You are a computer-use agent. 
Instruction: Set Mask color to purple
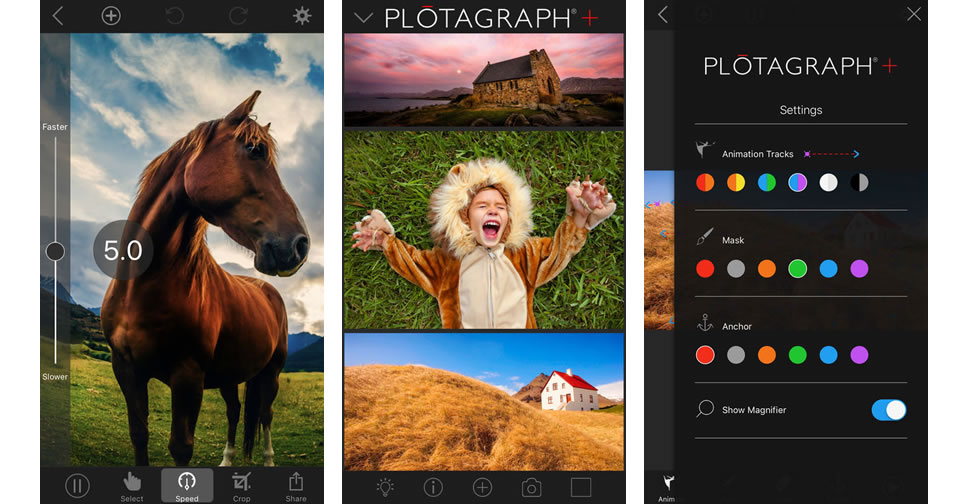859,269
